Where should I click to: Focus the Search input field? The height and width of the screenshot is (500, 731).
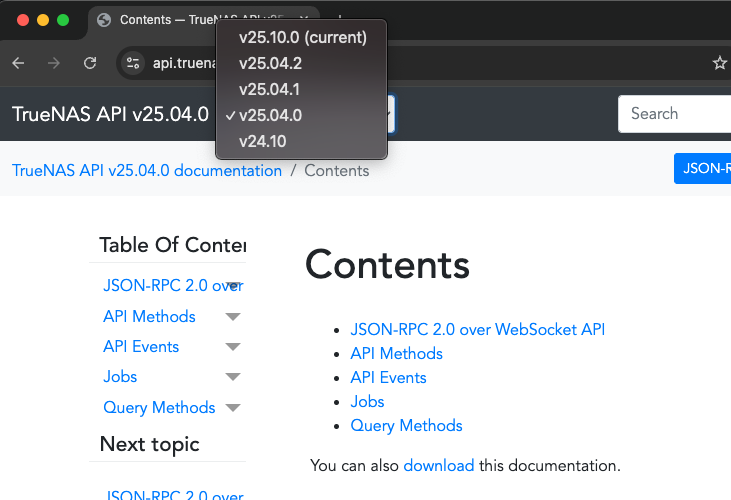click(674, 114)
